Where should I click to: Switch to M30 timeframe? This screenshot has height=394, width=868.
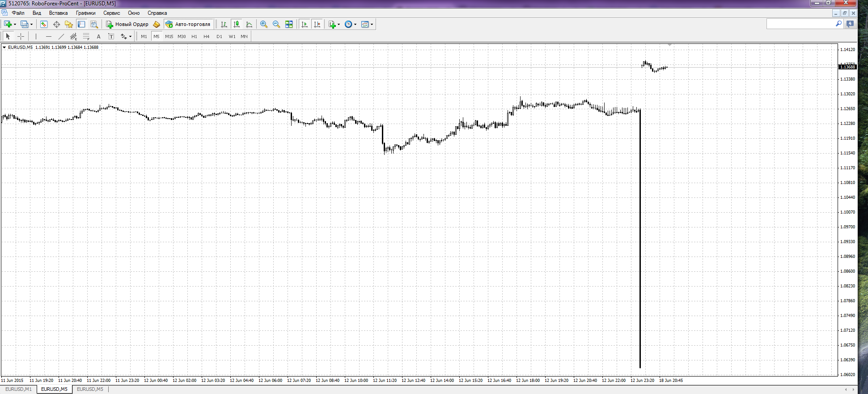pos(182,36)
